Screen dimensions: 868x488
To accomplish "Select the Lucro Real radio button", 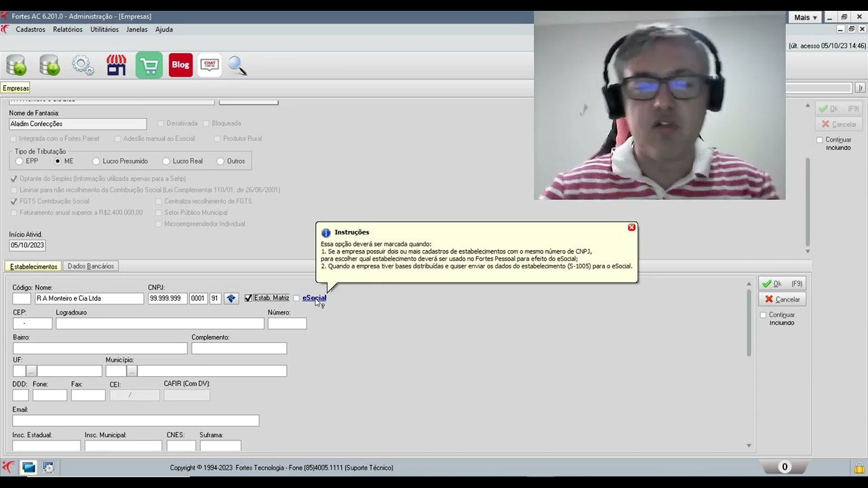I will (x=166, y=161).
